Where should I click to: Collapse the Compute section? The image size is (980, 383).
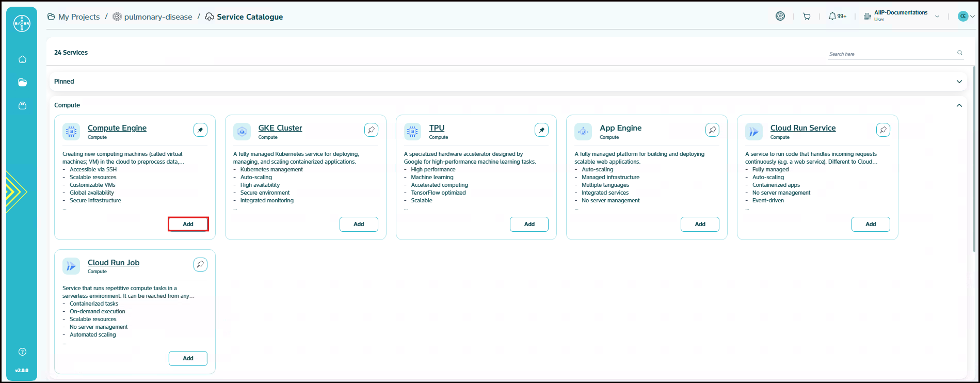click(959, 105)
